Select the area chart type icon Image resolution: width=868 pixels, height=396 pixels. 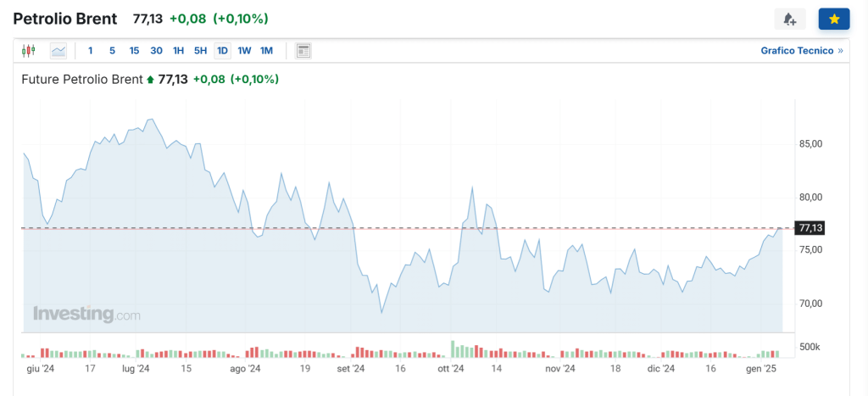58,51
